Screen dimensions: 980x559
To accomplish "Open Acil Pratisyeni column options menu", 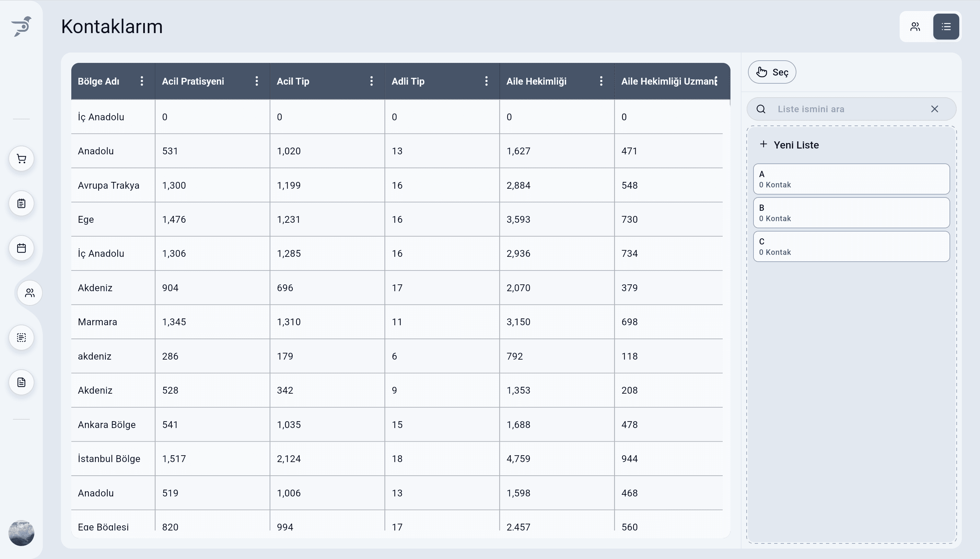I will (257, 81).
